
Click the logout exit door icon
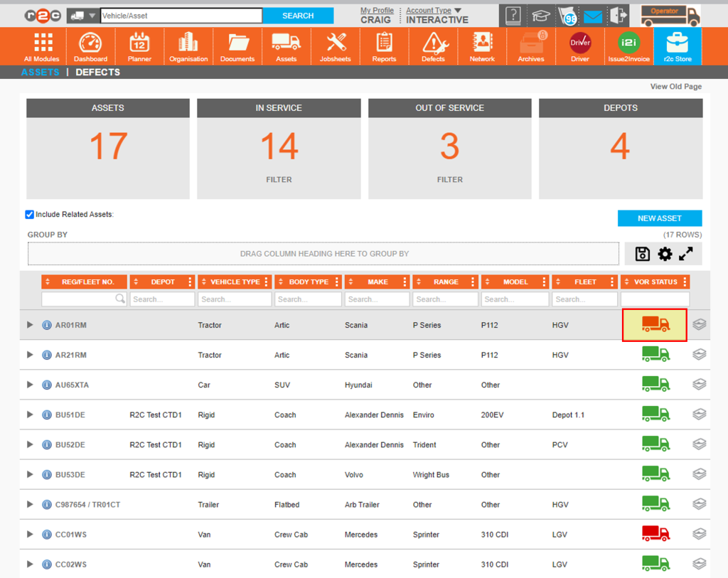(618, 16)
